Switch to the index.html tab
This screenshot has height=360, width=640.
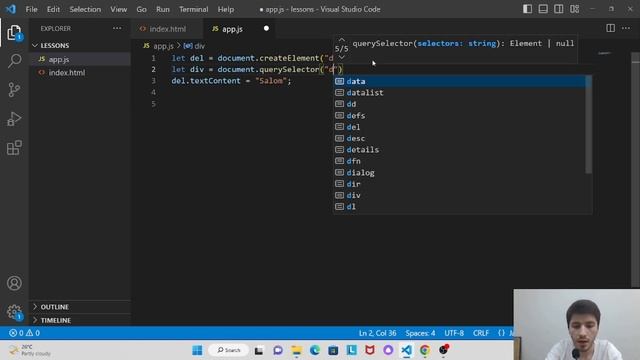pyautogui.click(x=167, y=29)
